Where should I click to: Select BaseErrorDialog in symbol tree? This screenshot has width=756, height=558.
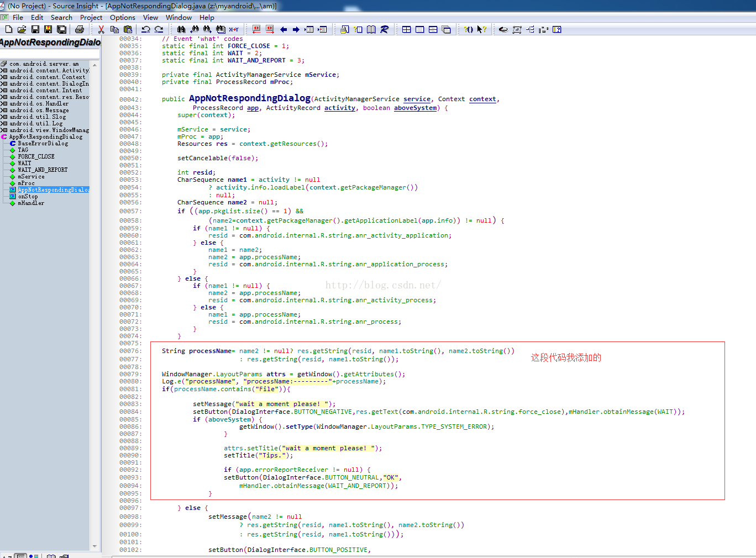click(43, 144)
